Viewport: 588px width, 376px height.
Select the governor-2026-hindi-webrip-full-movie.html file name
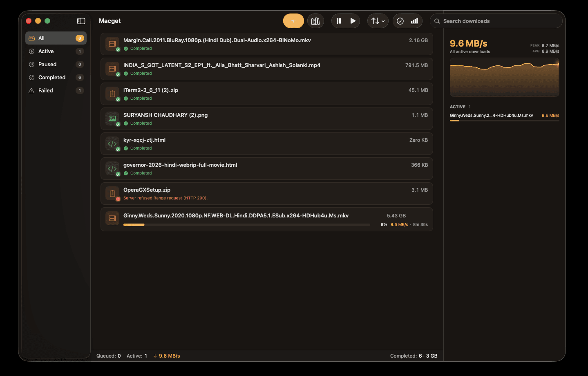[x=180, y=165]
